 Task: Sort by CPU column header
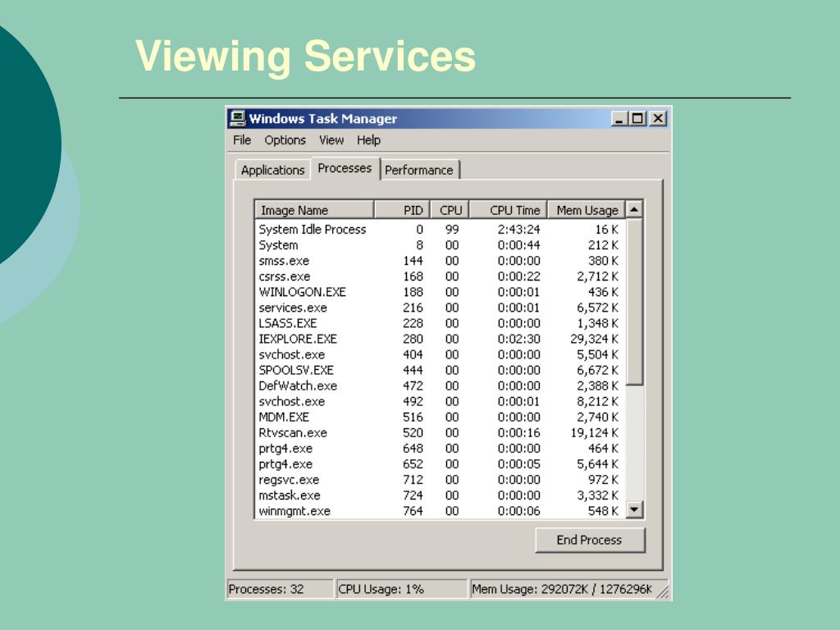tap(450, 210)
